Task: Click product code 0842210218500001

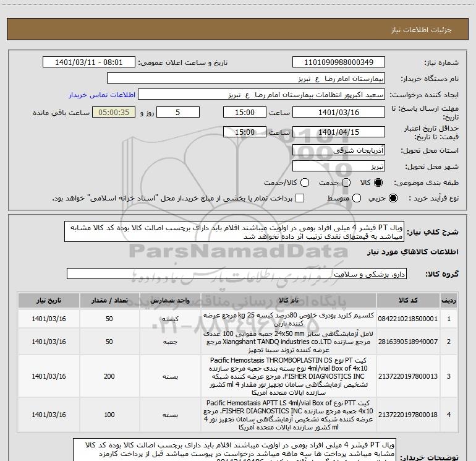Action: point(408,319)
